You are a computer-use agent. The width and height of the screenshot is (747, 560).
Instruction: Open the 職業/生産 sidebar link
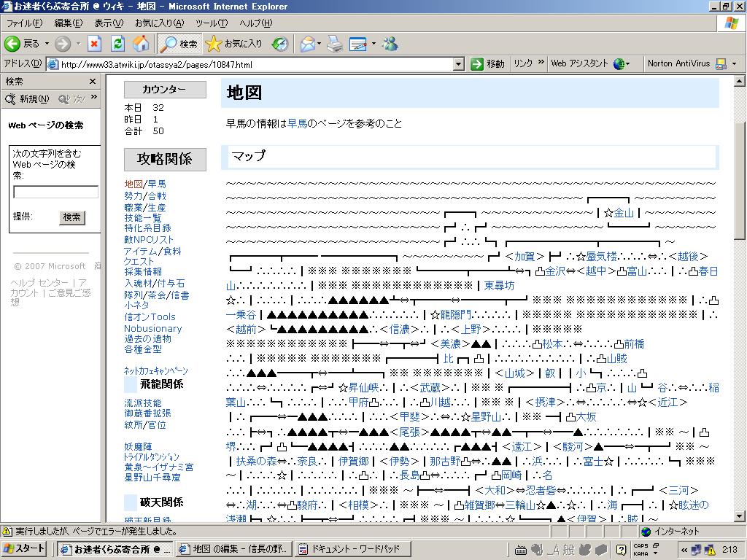[x=144, y=207]
